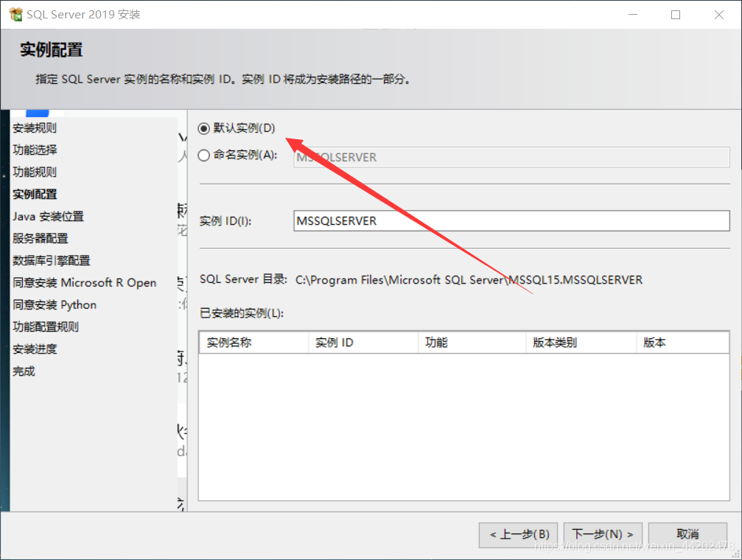Open the 功能规则 step in sidebar

tap(35, 172)
